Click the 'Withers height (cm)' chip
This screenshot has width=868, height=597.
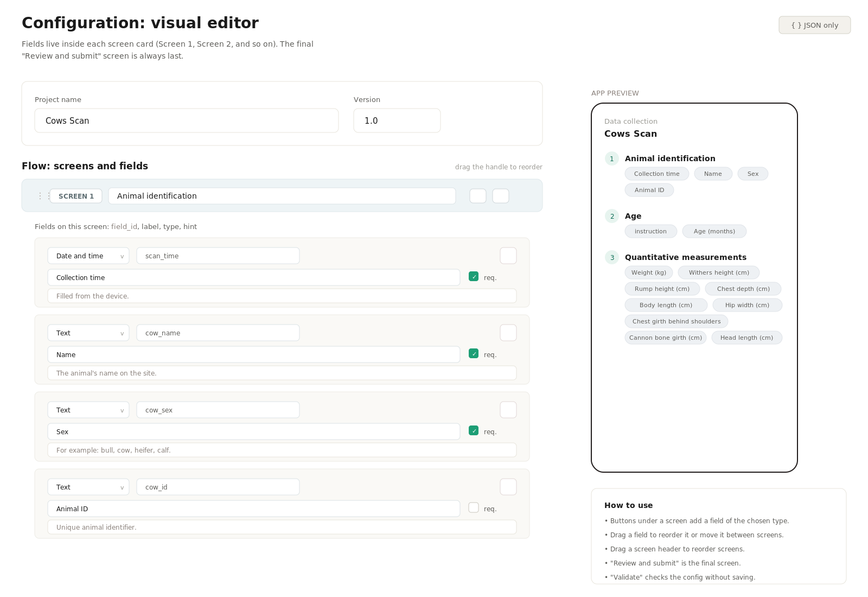click(x=719, y=272)
